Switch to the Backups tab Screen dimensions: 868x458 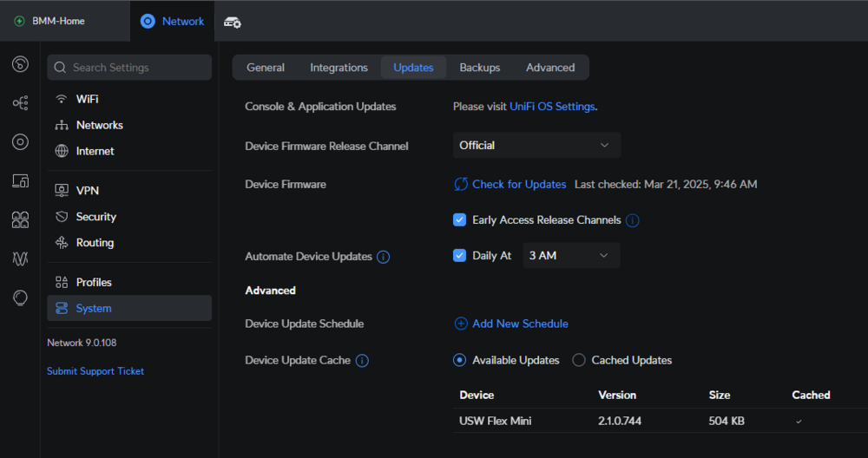[x=479, y=68]
